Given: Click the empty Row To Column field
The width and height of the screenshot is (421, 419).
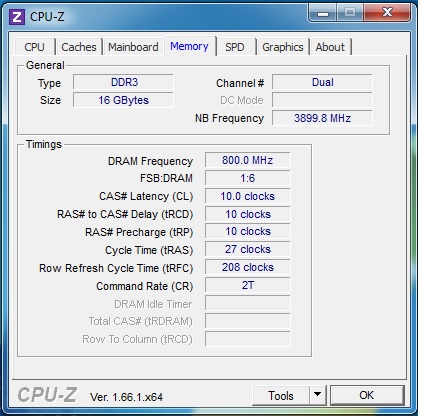Looking at the screenshot, I should click(248, 339).
